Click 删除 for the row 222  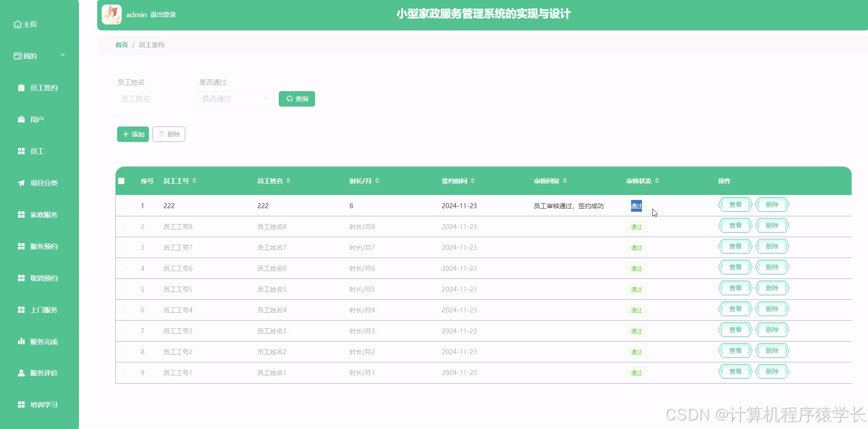coord(772,205)
